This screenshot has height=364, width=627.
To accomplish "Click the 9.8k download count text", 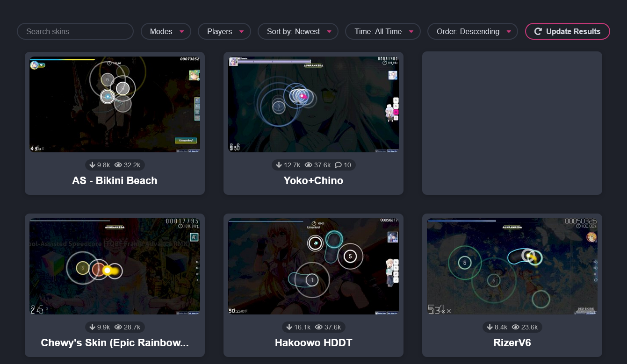I will (104, 165).
